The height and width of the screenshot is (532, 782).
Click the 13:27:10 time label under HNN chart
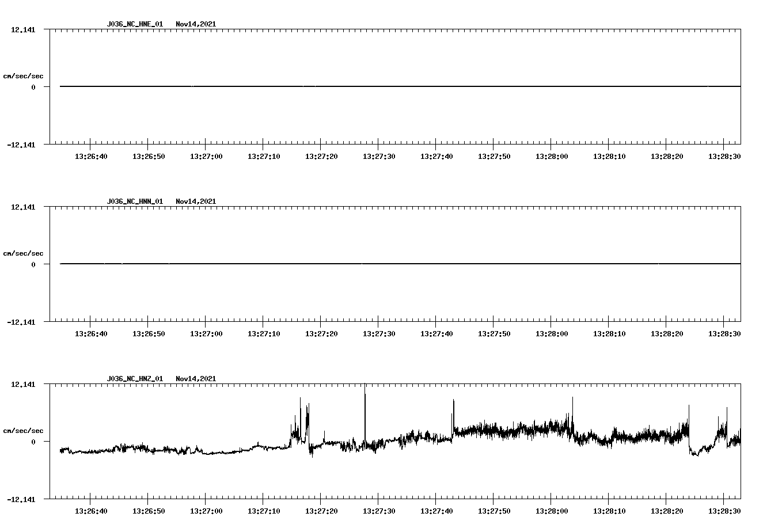264,333
